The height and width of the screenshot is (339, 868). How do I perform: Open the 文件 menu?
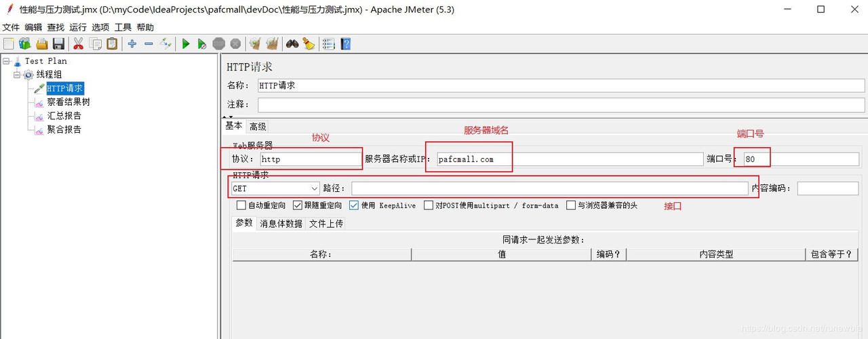pos(11,28)
